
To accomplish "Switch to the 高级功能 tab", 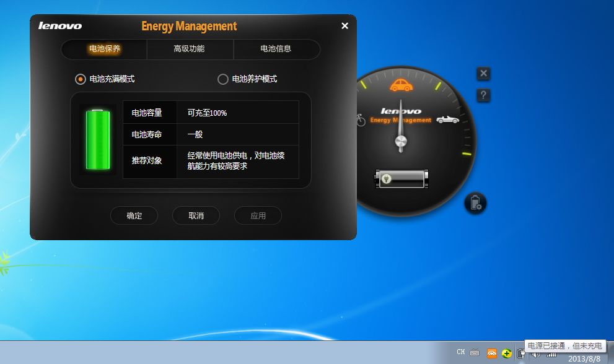I will coord(190,49).
